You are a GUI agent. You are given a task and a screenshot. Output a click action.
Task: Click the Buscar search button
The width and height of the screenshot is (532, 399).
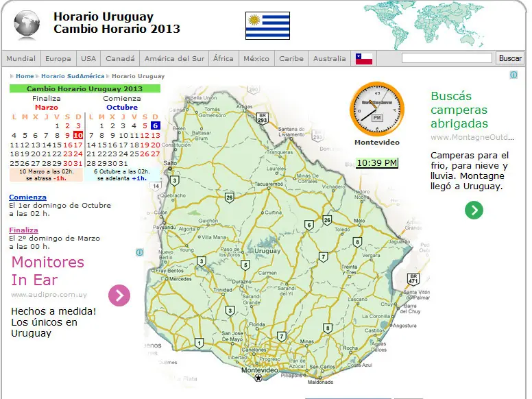click(509, 58)
